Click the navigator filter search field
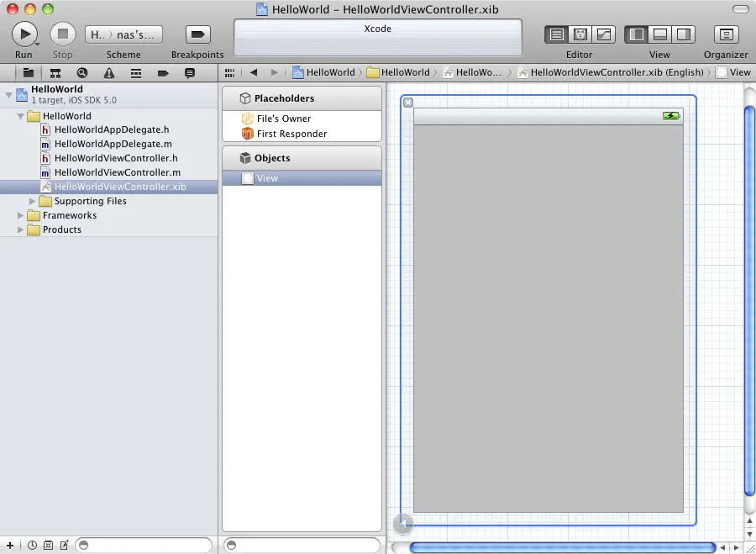Image resolution: width=756 pixels, height=554 pixels. click(143, 545)
